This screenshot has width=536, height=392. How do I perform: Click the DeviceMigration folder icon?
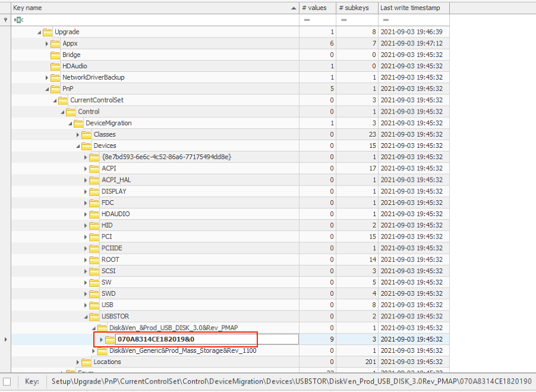click(x=79, y=123)
